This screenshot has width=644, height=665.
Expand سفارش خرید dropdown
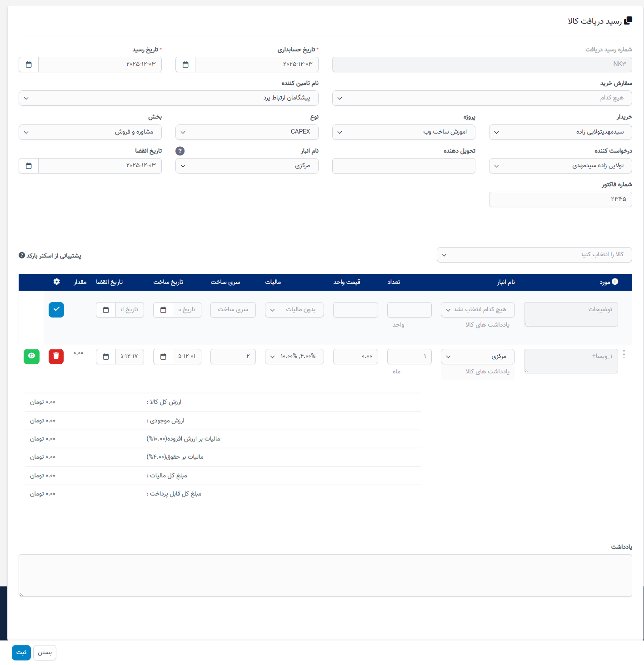482,98
